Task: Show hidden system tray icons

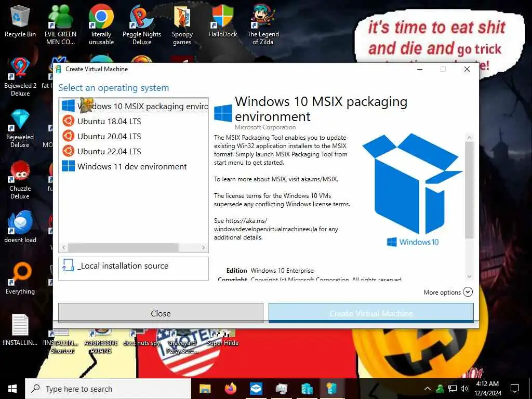Action: click(x=428, y=389)
